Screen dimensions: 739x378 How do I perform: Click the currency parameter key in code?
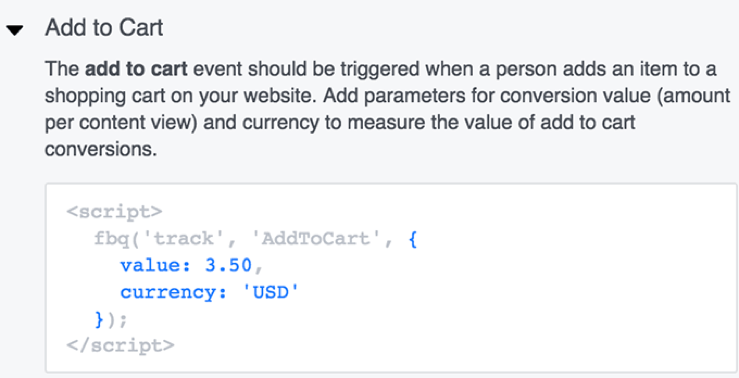pyautogui.click(x=174, y=293)
